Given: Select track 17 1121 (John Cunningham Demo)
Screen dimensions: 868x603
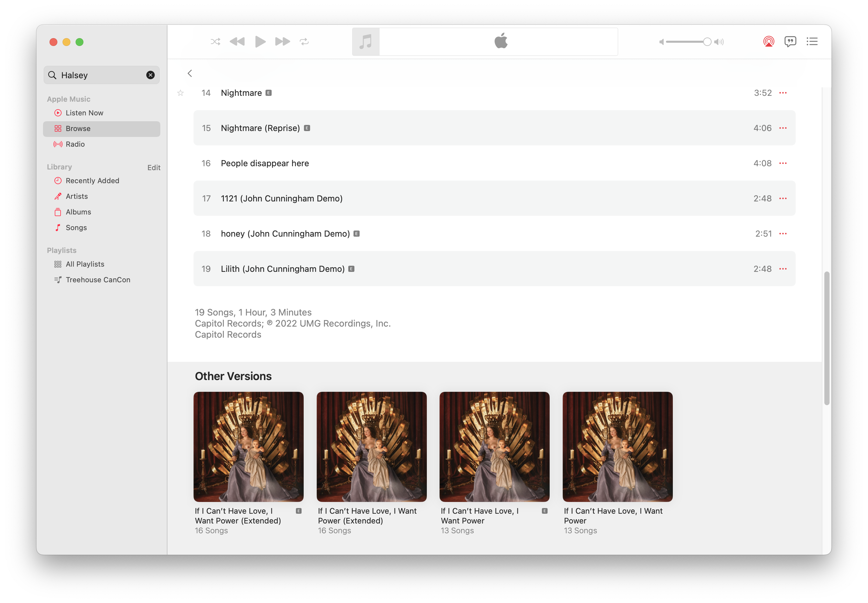Looking at the screenshot, I should [494, 199].
